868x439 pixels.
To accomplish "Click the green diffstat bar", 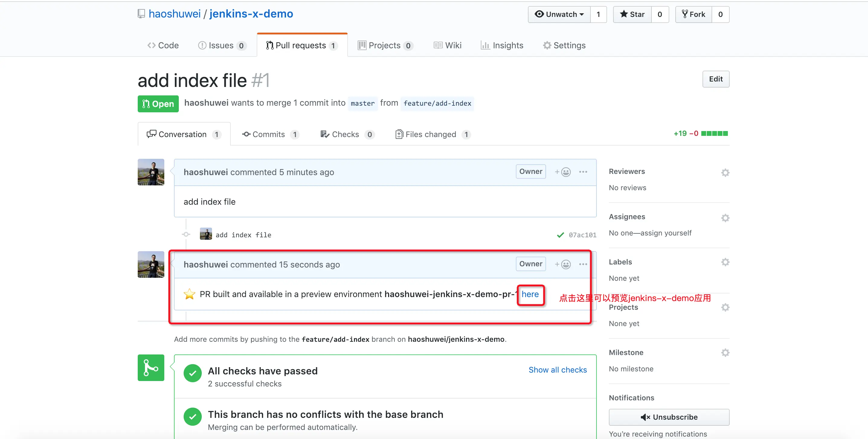I will [714, 133].
